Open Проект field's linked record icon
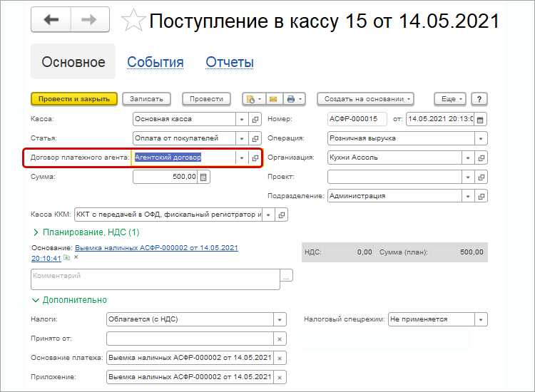This screenshot has height=392, width=535. point(481,177)
